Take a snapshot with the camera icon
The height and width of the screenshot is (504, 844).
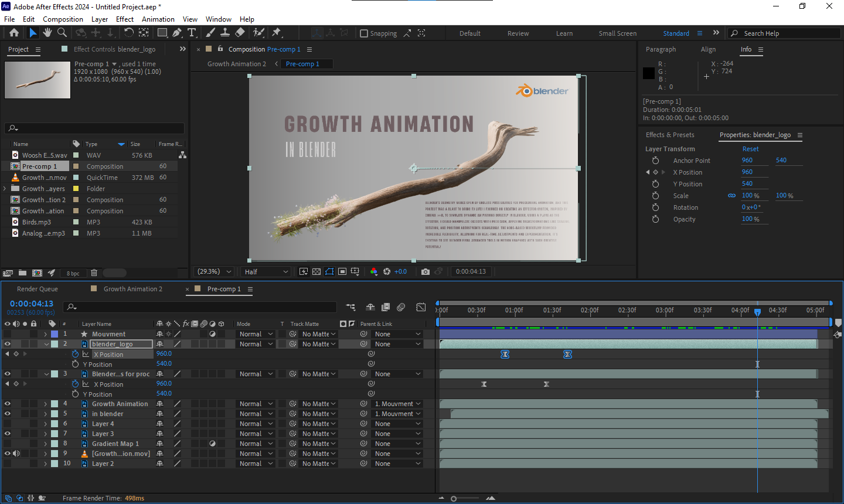(x=426, y=271)
